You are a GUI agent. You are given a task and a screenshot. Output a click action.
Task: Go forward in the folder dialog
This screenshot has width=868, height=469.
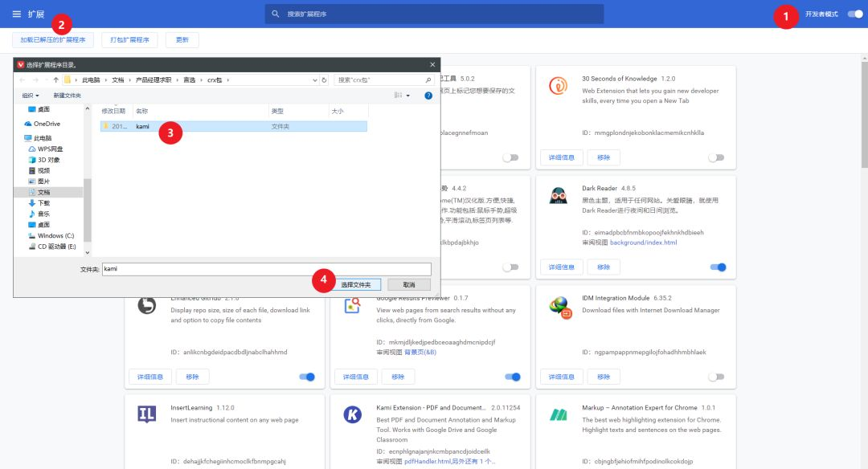pyautogui.click(x=35, y=80)
